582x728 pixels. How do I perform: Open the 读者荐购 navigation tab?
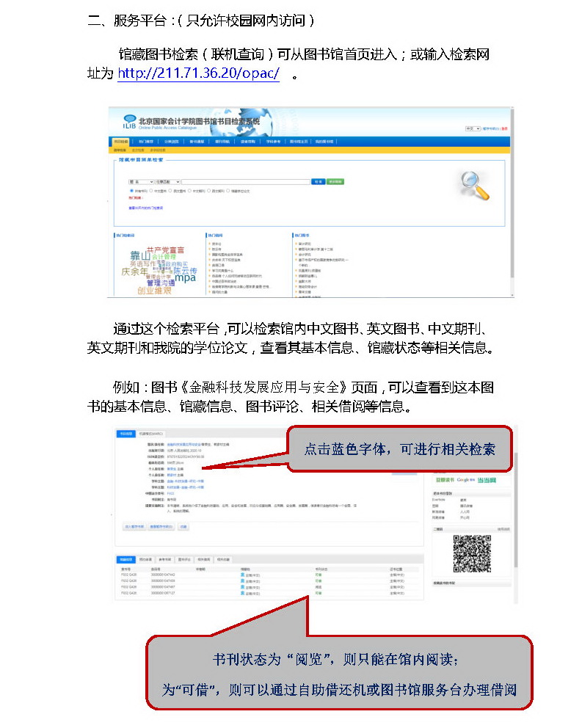[x=247, y=142]
